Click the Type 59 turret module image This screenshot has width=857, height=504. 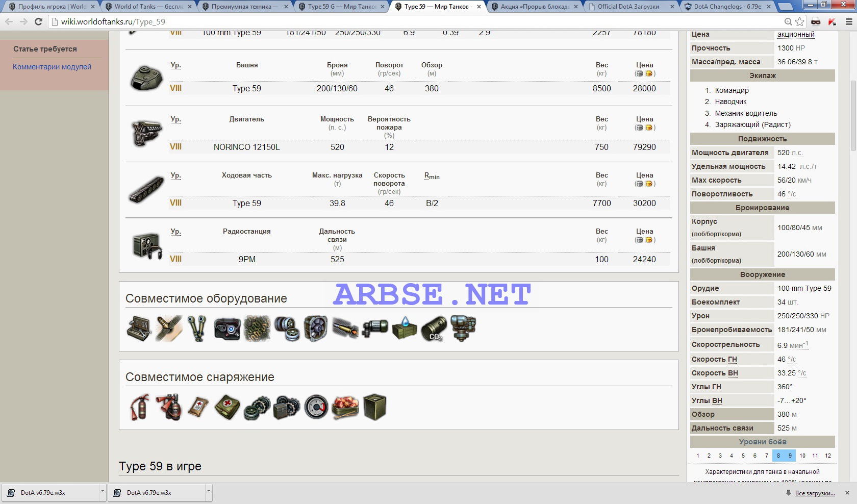point(146,78)
